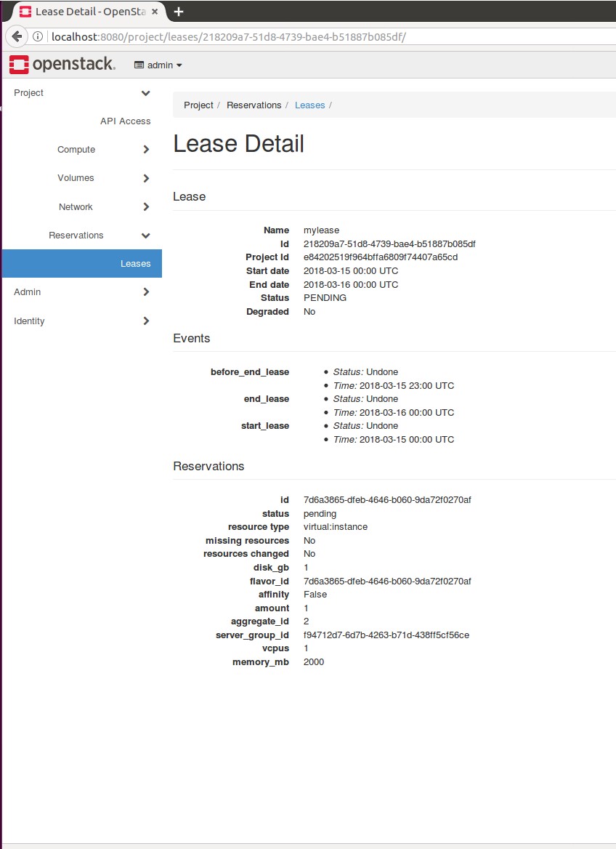
Task: Open a new browser tab with plus
Action: [179, 12]
